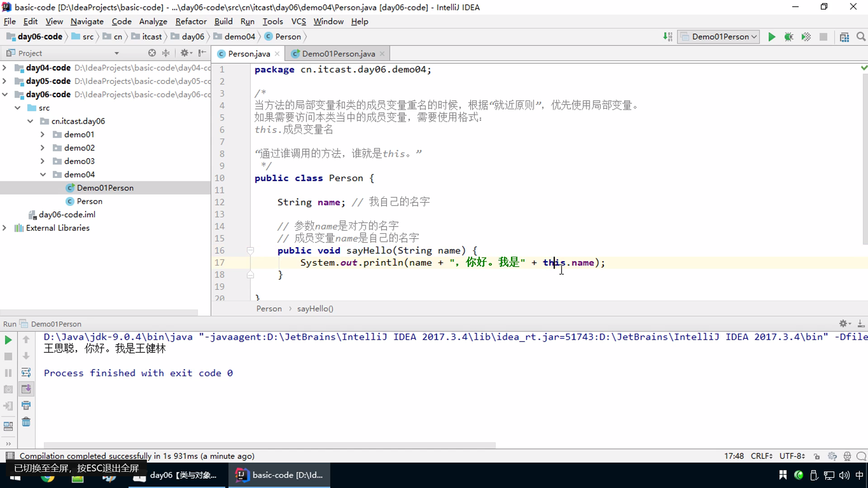Open Project Structure icon
Screen dimensions: 868x488
pyautogui.click(x=844, y=37)
